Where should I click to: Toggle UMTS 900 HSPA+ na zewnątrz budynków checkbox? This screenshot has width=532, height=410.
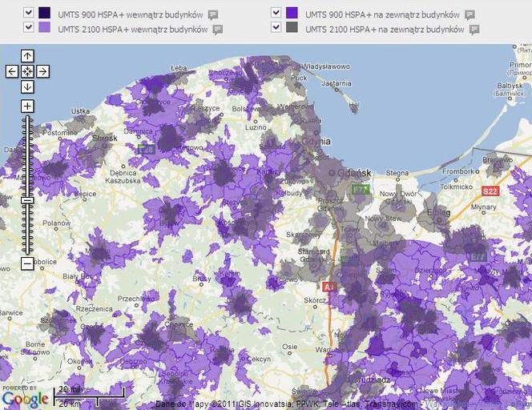276,13
